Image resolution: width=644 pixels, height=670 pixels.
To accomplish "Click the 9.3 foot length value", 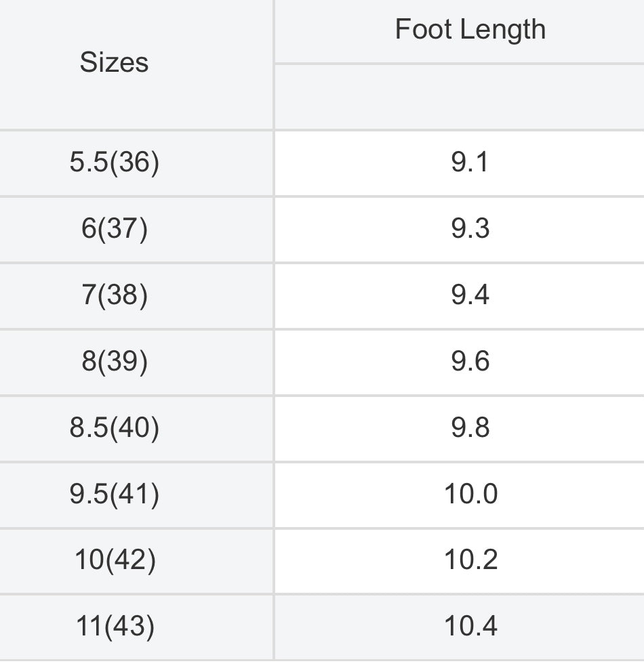I will click(x=470, y=228).
